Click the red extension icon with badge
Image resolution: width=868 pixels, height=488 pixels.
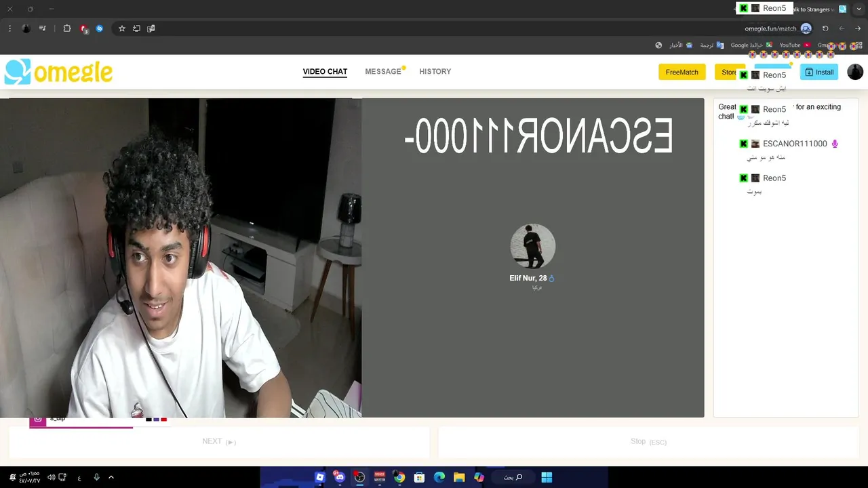[83, 28]
